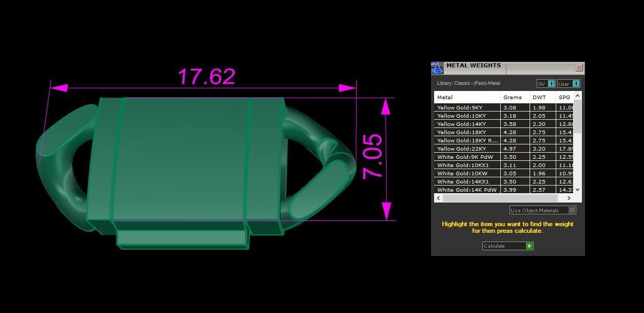Toggle the User library switch
Image resolution: width=644 pixels, height=313 pixels.
click(569, 84)
